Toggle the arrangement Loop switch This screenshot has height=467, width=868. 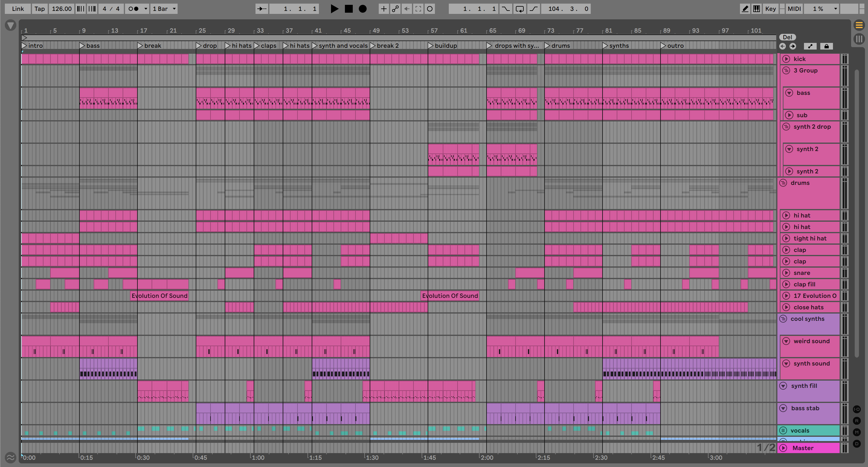519,9
